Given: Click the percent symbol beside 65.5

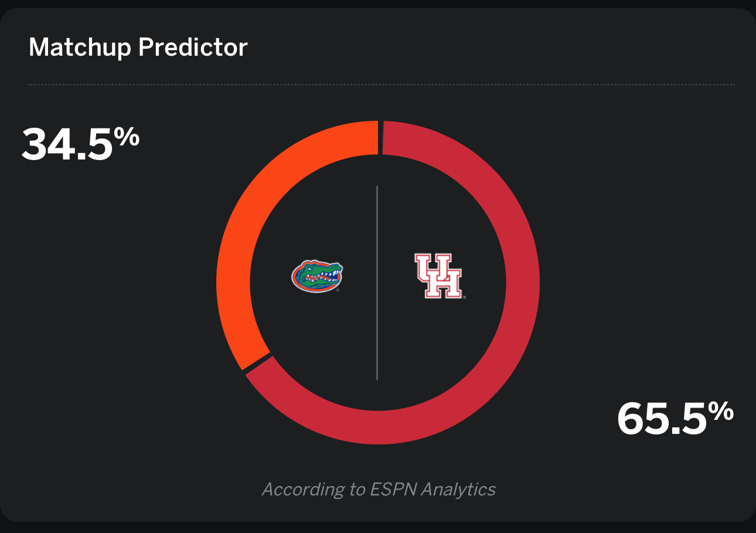Looking at the screenshot, I should pyautogui.click(x=721, y=412).
